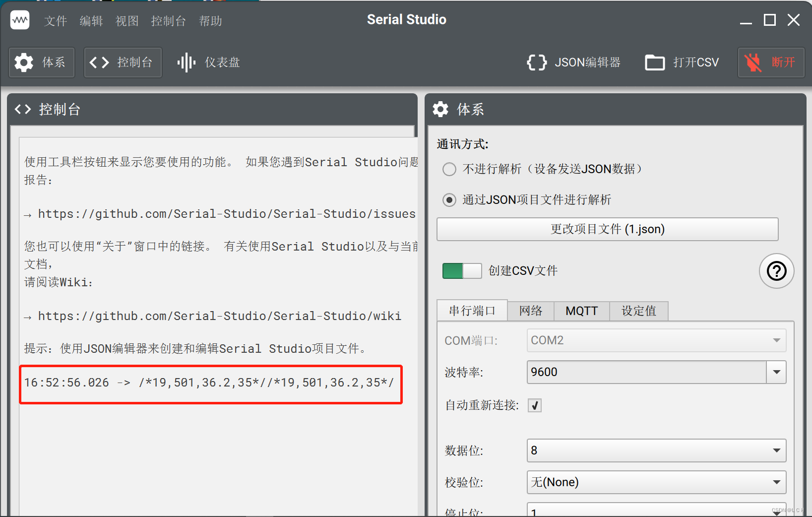Select the 串行端口 tab
812x517 pixels.
[472, 311]
